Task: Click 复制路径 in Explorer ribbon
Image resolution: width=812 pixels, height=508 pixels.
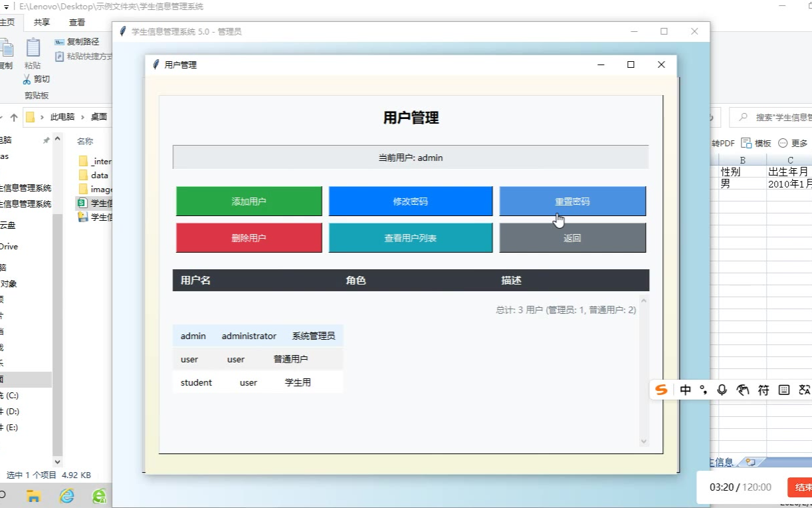Action: tap(77, 41)
